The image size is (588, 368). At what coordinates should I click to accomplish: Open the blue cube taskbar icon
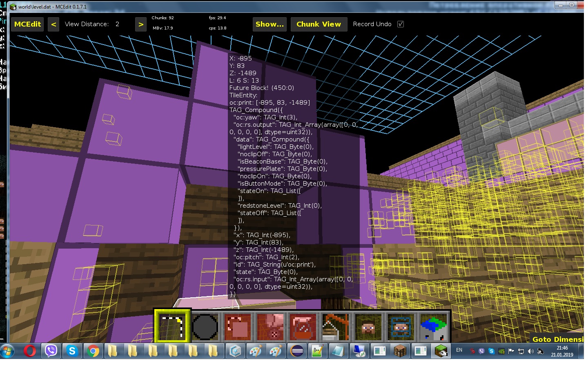pyautogui.click(x=236, y=351)
